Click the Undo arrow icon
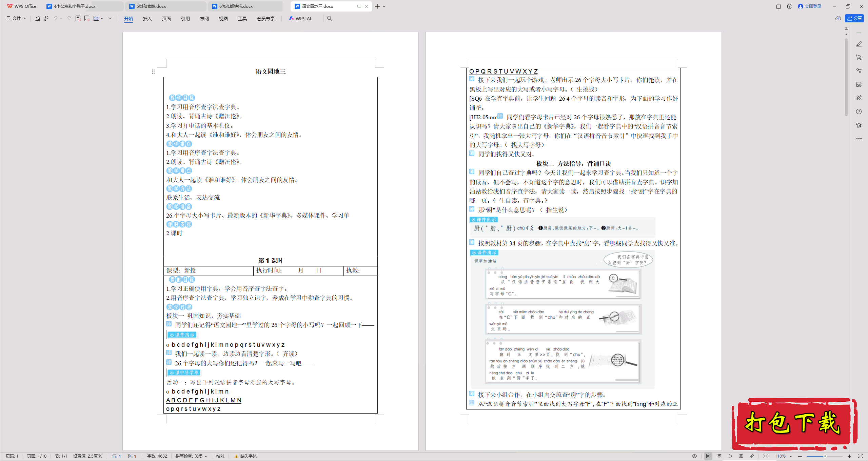 [55, 18]
